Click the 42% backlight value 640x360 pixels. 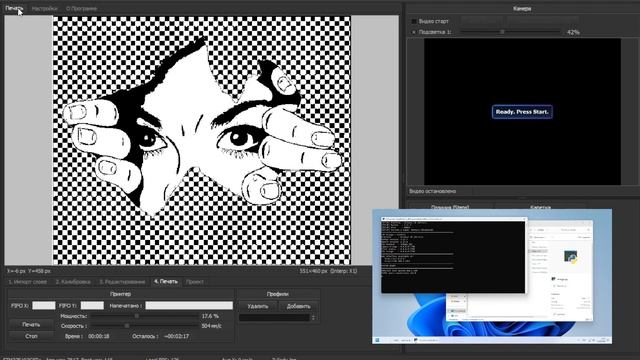(573, 32)
